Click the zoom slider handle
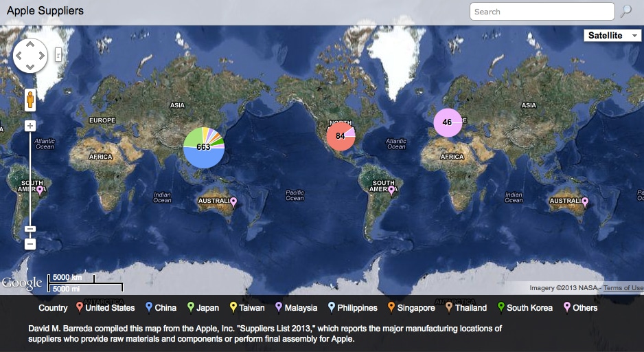The height and width of the screenshot is (352, 644). click(x=30, y=229)
